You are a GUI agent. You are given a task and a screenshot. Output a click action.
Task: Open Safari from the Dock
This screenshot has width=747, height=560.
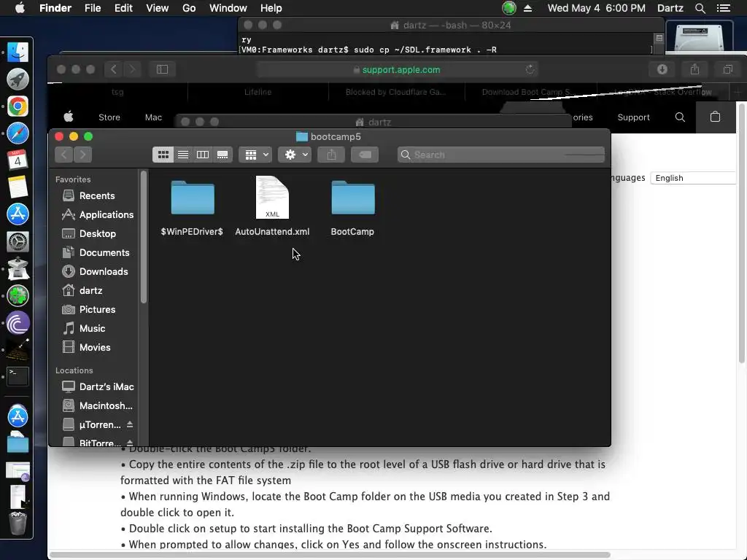(18, 134)
